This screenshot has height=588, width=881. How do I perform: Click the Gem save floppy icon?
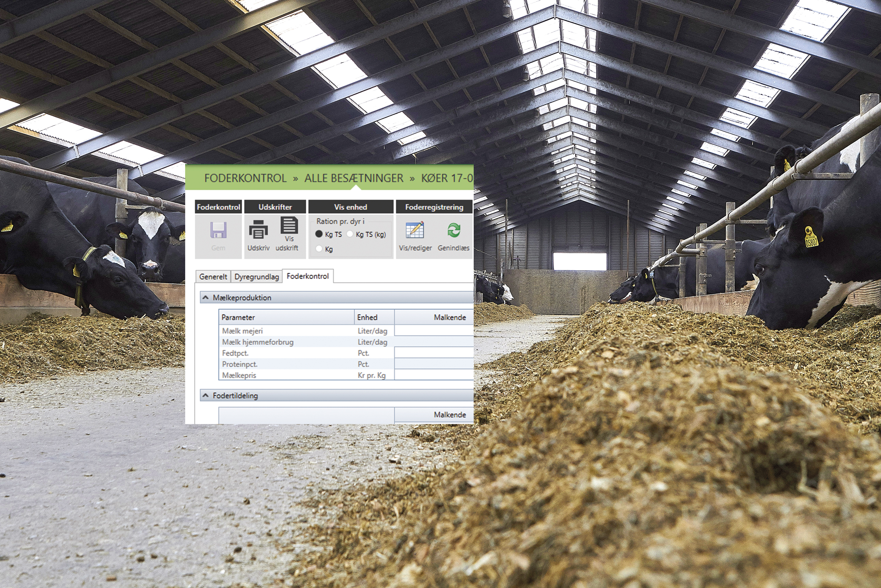pos(218,230)
